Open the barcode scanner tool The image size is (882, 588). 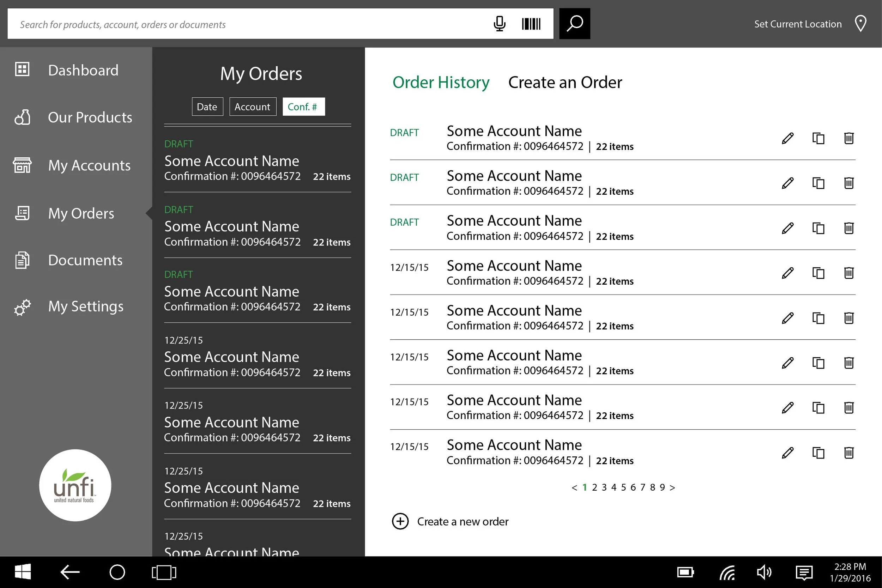[x=531, y=24]
